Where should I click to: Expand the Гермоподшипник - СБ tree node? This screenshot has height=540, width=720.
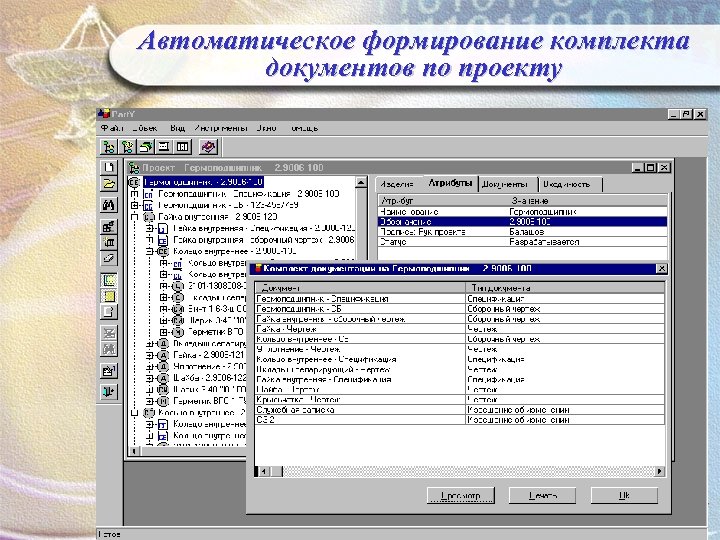pos(134,205)
